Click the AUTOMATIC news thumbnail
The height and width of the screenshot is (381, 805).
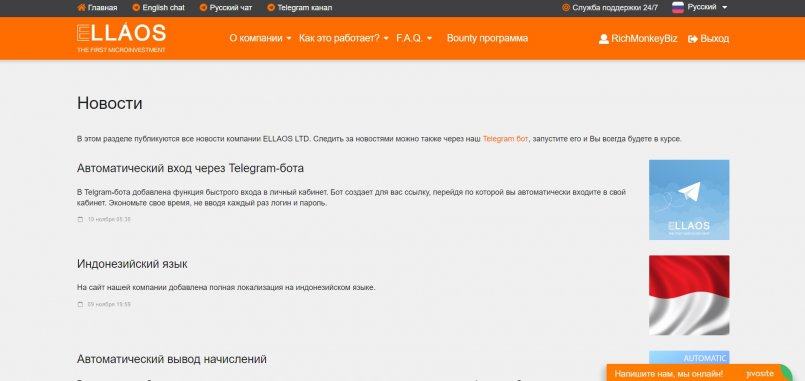(x=689, y=357)
